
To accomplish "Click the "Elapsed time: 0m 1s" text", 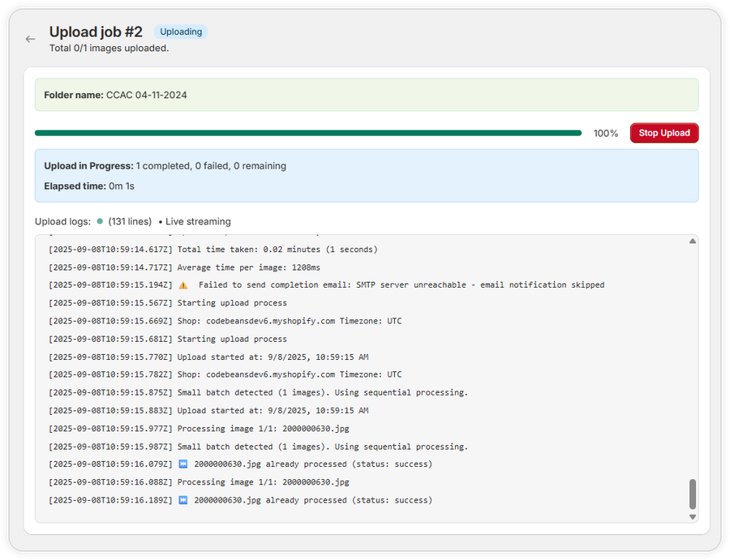I will pyautogui.click(x=89, y=186).
